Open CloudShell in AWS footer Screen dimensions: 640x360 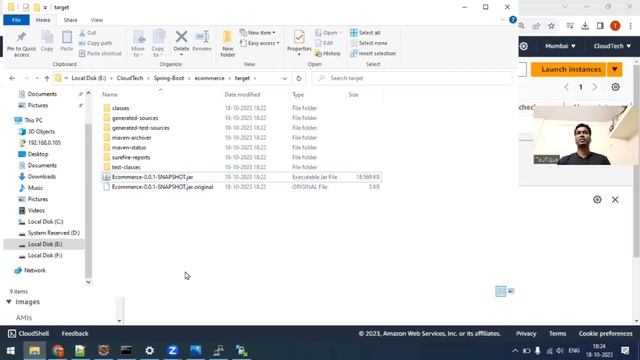(x=28, y=333)
